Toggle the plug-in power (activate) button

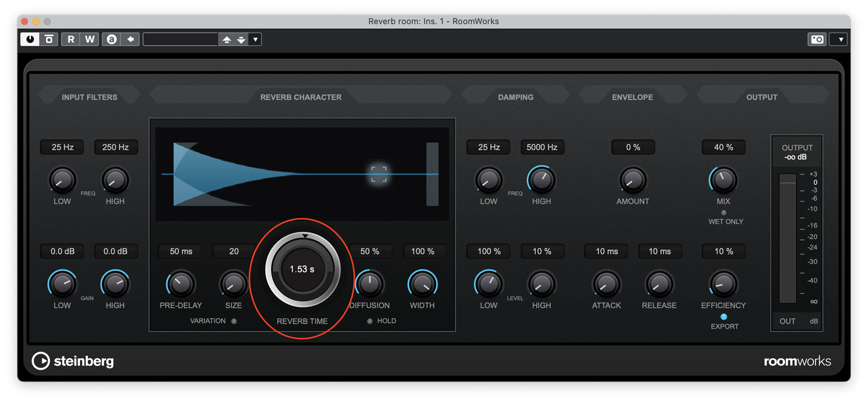pos(30,39)
